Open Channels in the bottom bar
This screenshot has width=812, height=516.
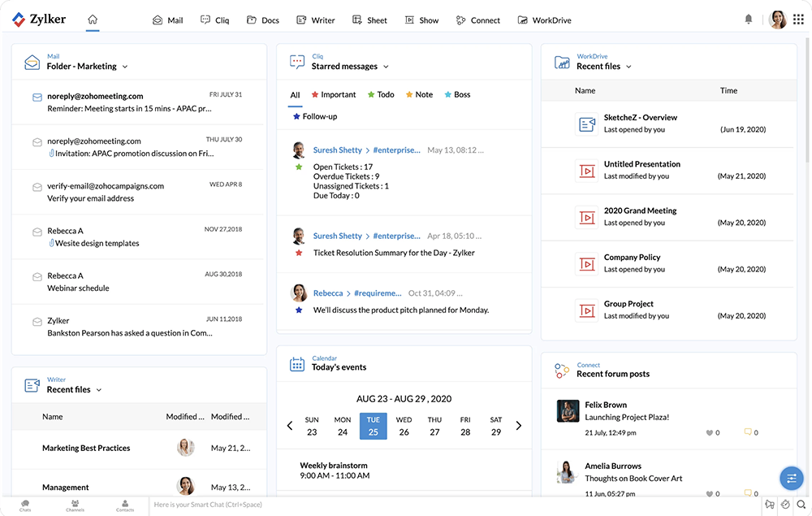pyautogui.click(x=75, y=505)
